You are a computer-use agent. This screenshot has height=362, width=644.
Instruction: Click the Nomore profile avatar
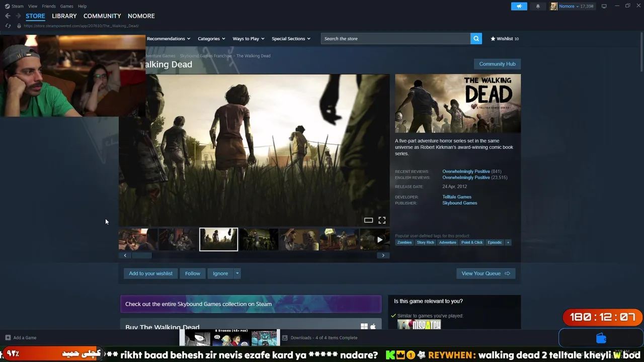[554, 6]
